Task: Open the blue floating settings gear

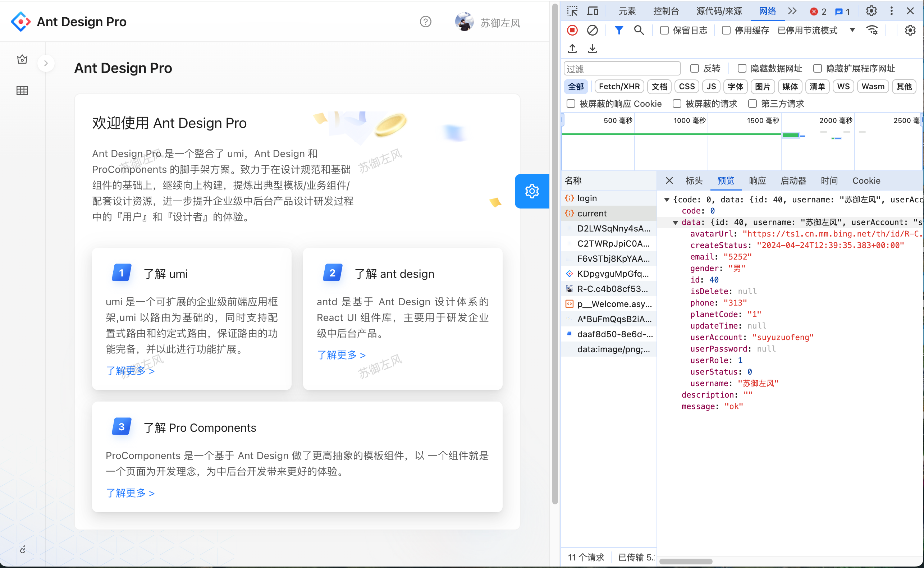Action: click(x=532, y=191)
